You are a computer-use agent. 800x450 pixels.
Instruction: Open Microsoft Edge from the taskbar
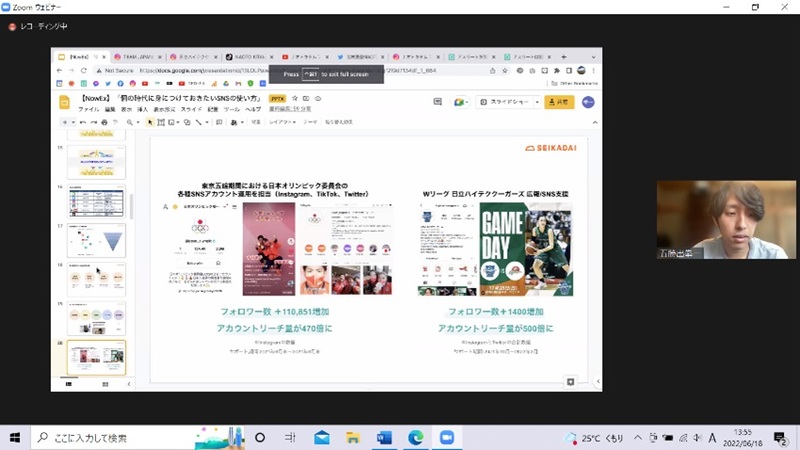click(416, 438)
